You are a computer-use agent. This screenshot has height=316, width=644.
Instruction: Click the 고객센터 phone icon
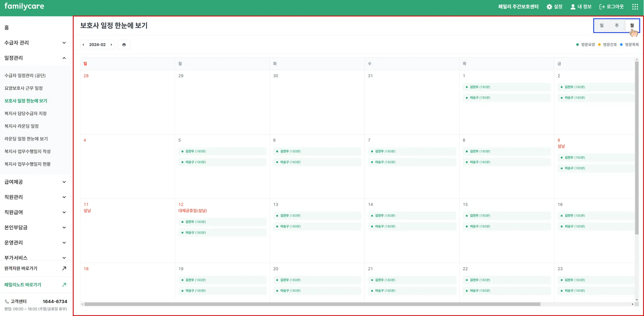(7, 302)
